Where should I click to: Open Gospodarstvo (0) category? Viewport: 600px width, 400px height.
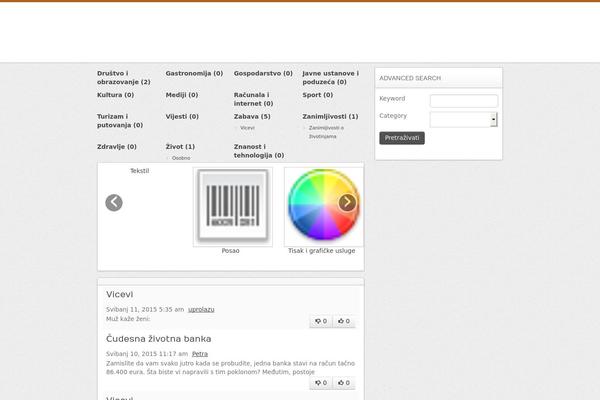tap(263, 73)
